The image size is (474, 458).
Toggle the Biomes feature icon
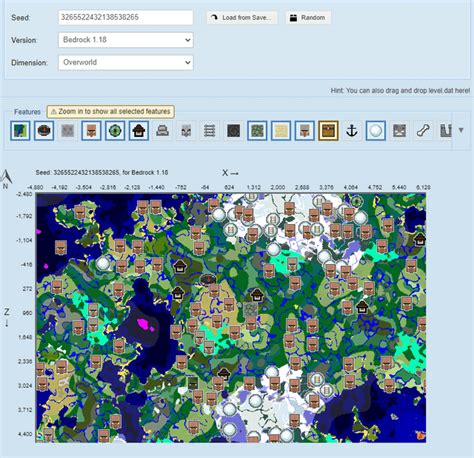pos(20,130)
